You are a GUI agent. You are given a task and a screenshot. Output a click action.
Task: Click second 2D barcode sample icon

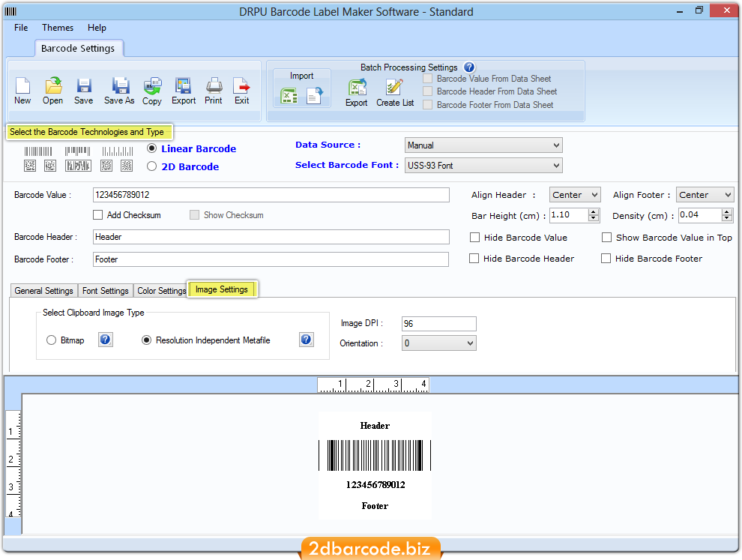(x=50, y=166)
